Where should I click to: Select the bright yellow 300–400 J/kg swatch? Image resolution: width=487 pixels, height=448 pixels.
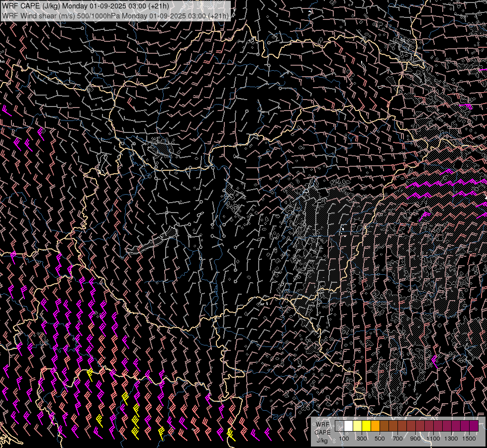click(367, 426)
